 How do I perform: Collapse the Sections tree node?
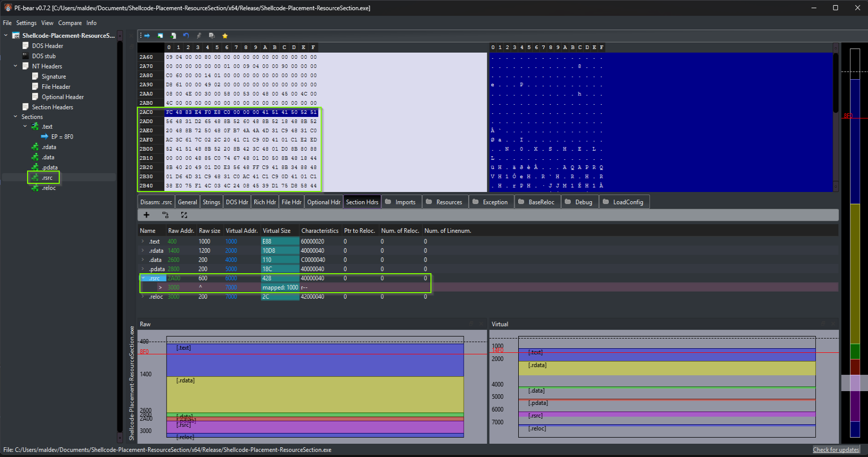15,116
